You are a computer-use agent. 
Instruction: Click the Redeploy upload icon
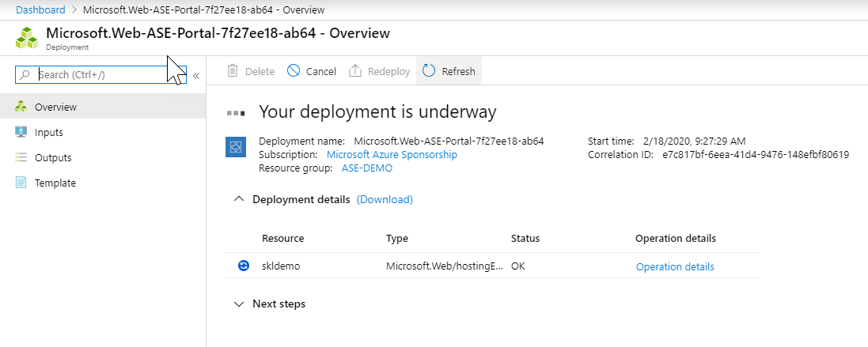point(355,71)
